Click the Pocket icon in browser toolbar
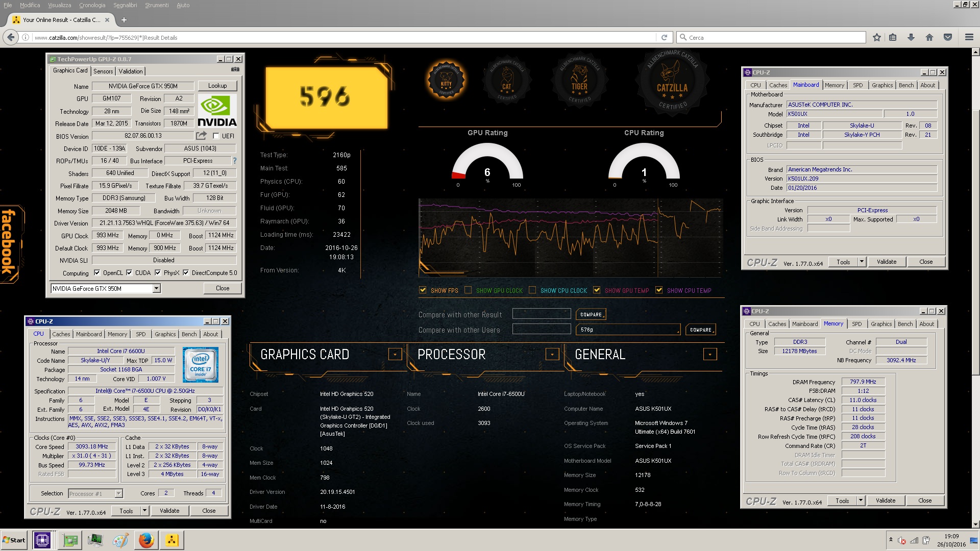 pos(948,37)
